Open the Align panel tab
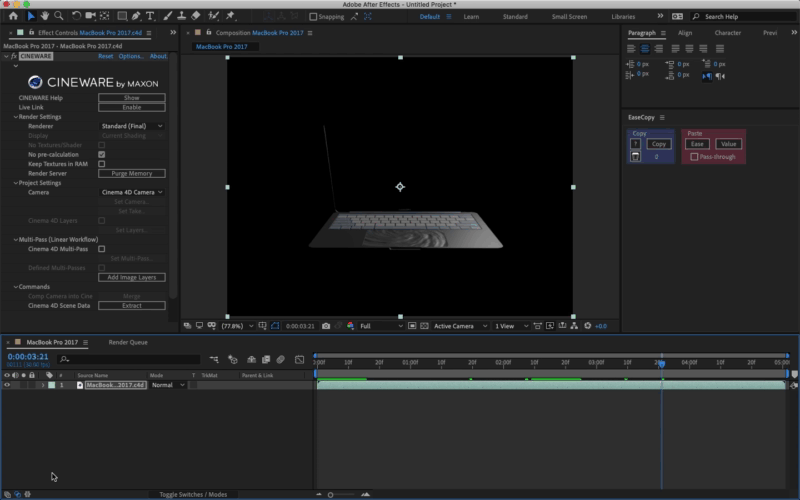The image size is (800, 500). click(x=685, y=33)
